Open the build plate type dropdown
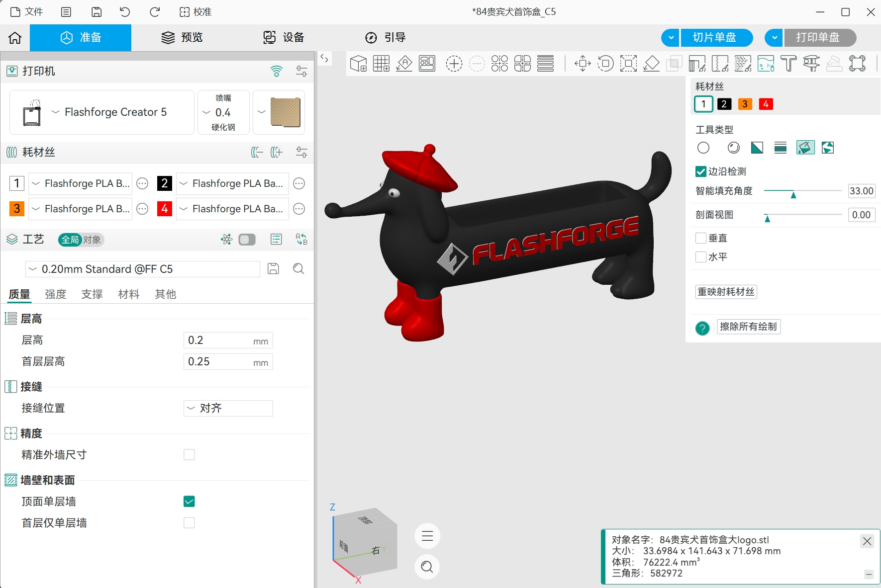 [279, 112]
